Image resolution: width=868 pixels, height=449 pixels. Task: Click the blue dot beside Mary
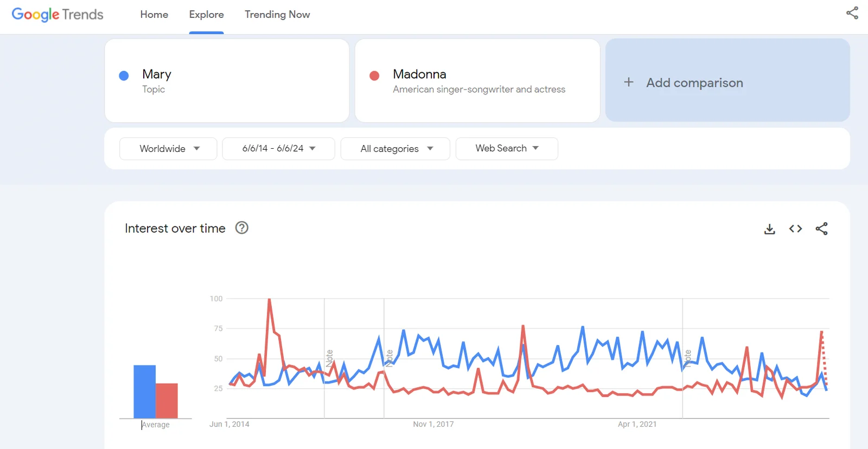124,75
